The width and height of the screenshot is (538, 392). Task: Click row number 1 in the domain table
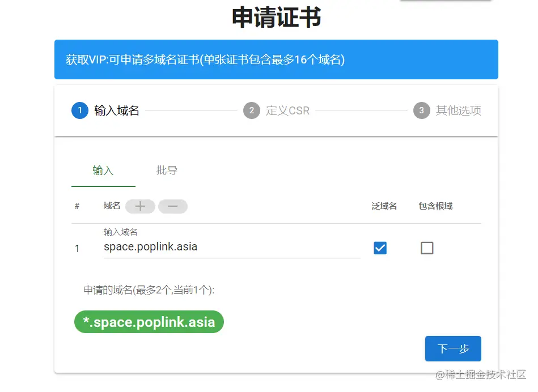pyautogui.click(x=77, y=248)
